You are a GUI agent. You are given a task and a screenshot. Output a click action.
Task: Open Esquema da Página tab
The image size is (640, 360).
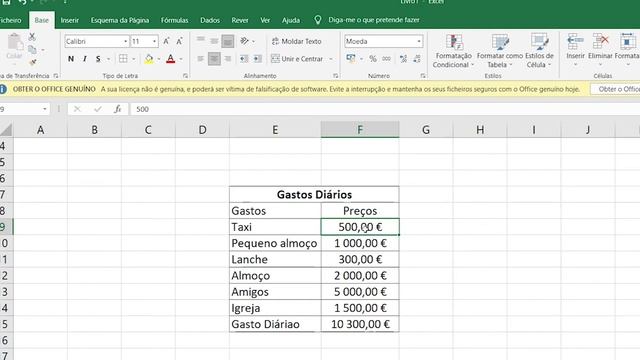tap(120, 20)
